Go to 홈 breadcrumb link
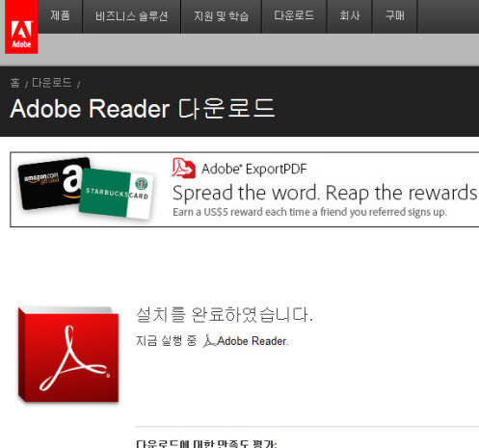The height and width of the screenshot is (448, 479). [x=14, y=83]
